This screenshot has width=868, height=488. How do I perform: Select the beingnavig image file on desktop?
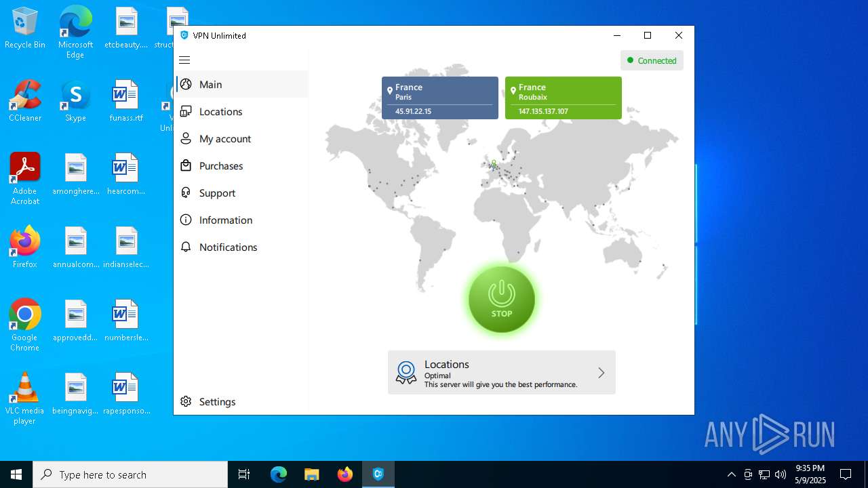[x=75, y=394]
